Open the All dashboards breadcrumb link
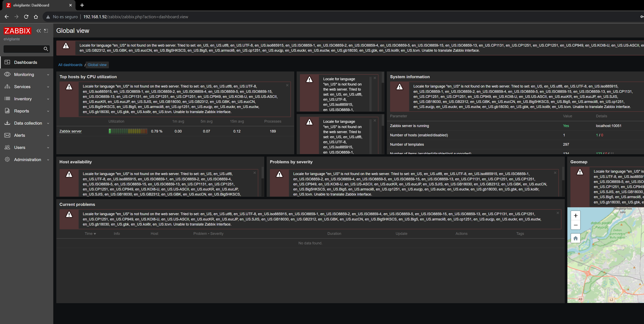This screenshot has width=644, height=324. 70,65
